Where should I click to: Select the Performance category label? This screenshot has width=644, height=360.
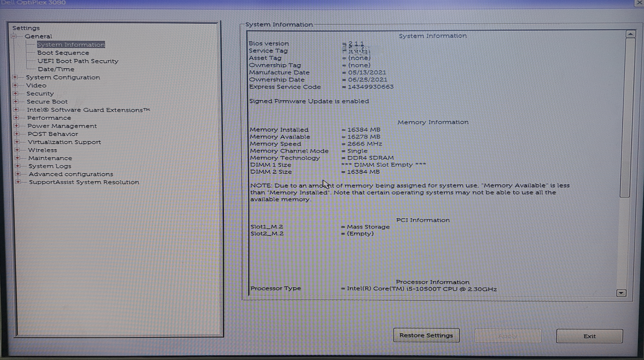49,118
